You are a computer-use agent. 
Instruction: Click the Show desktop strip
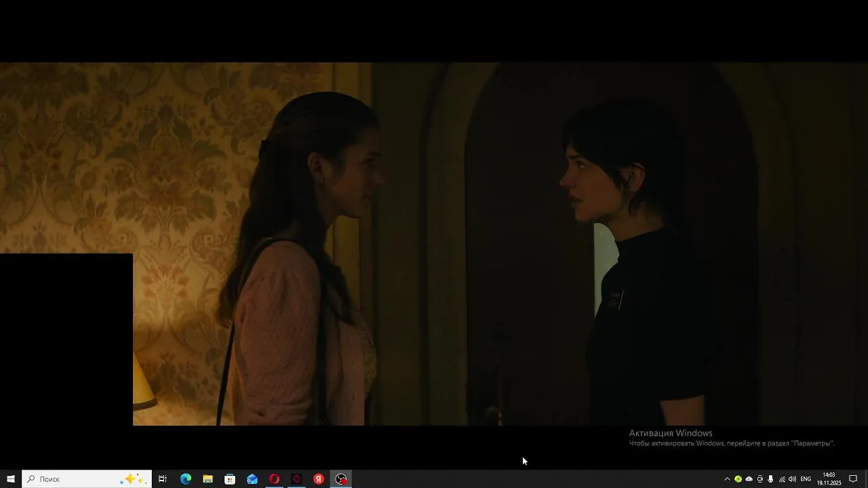coord(866,479)
